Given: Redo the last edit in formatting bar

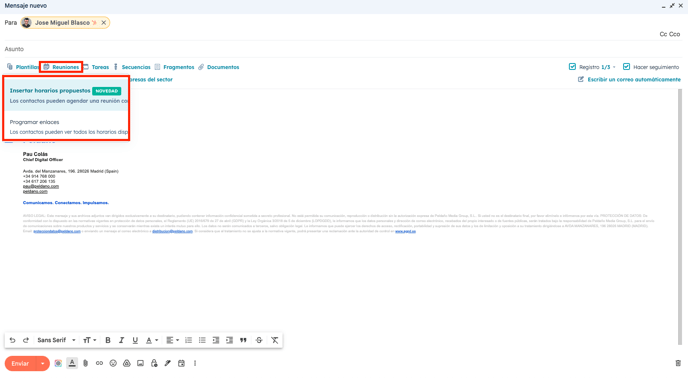Looking at the screenshot, I should click(26, 340).
